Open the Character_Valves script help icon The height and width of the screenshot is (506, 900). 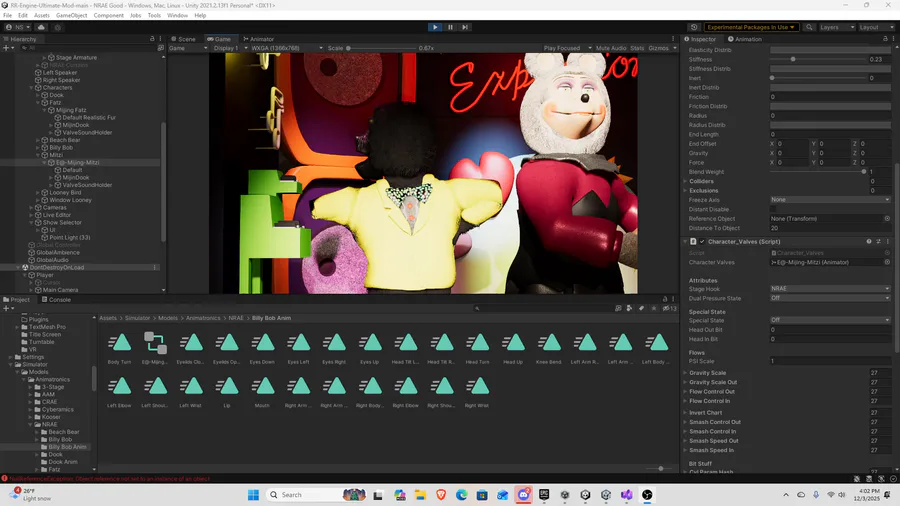pos(869,242)
